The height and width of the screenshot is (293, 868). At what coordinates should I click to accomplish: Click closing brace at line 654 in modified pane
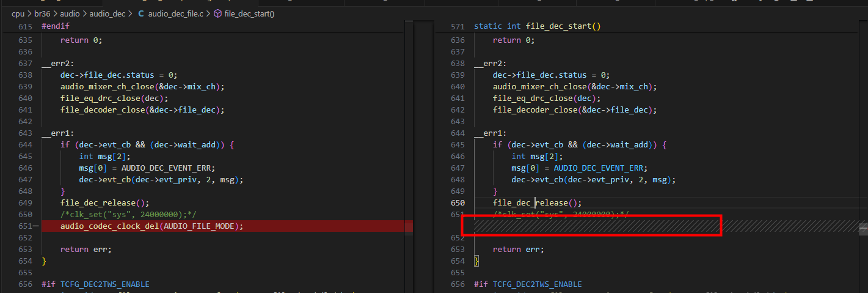click(x=476, y=261)
